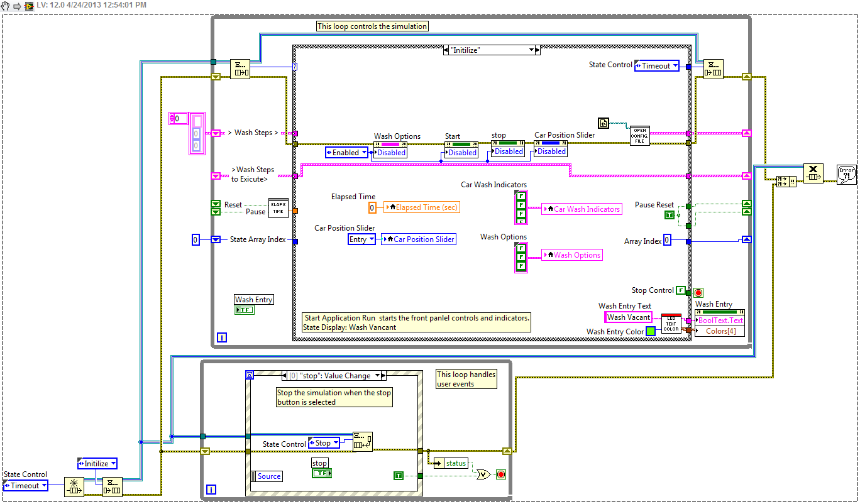Click the Colors[4] property of Wash Entry
Image resolution: width=860 pixels, height=504 pixels.
[x=720, y=331]
